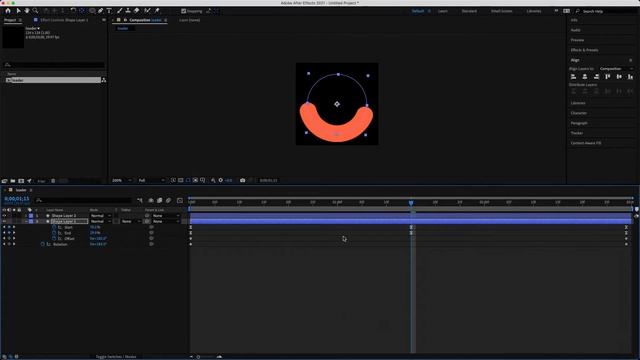This screenshot has height=360, width=640.
Task: Open Parent dropdown for Shape Layer 2
Action: [166, 216]
